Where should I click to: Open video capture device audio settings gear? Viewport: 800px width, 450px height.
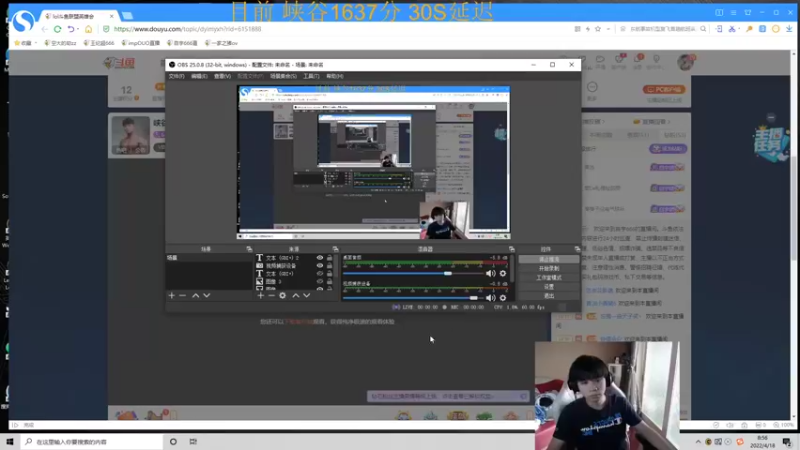(503, 297)
